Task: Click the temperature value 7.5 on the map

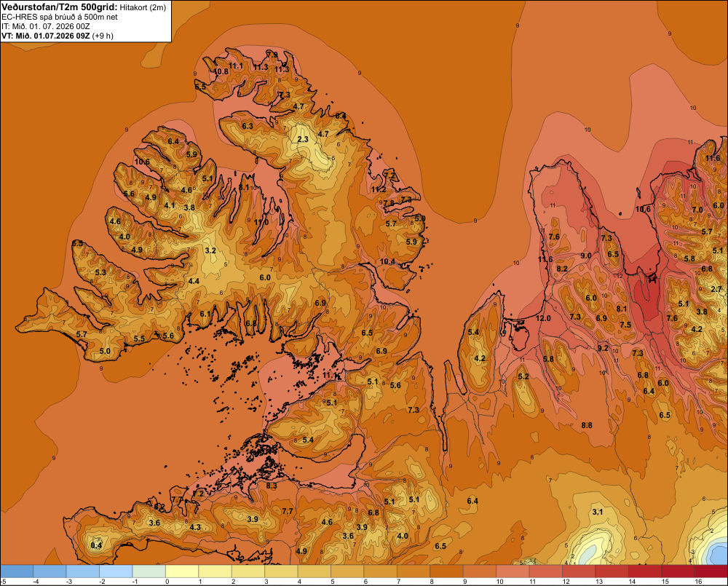Action: [x=625, y=325]
